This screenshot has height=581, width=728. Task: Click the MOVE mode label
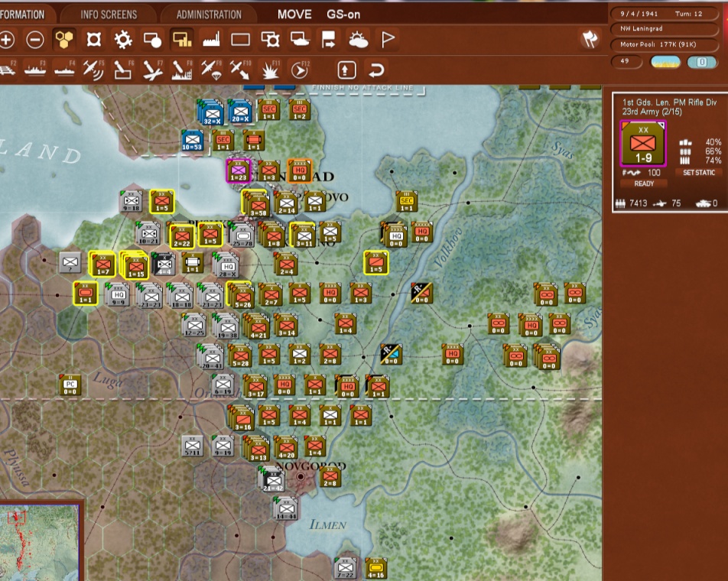294,15
